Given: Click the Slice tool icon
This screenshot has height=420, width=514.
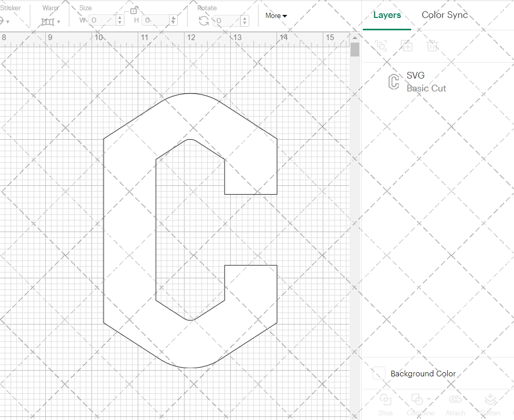Looking at the screenshot, I should click(x=385, y=399).
